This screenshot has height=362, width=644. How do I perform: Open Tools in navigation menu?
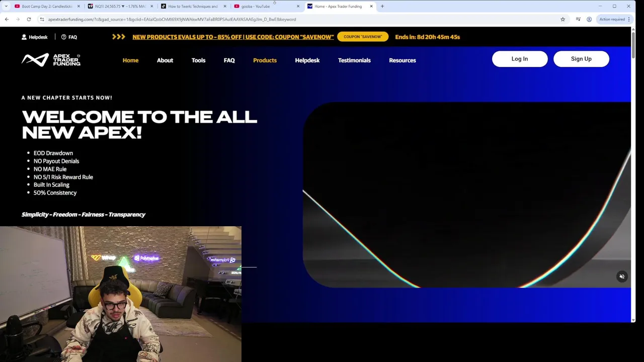[x=198, y=60]
